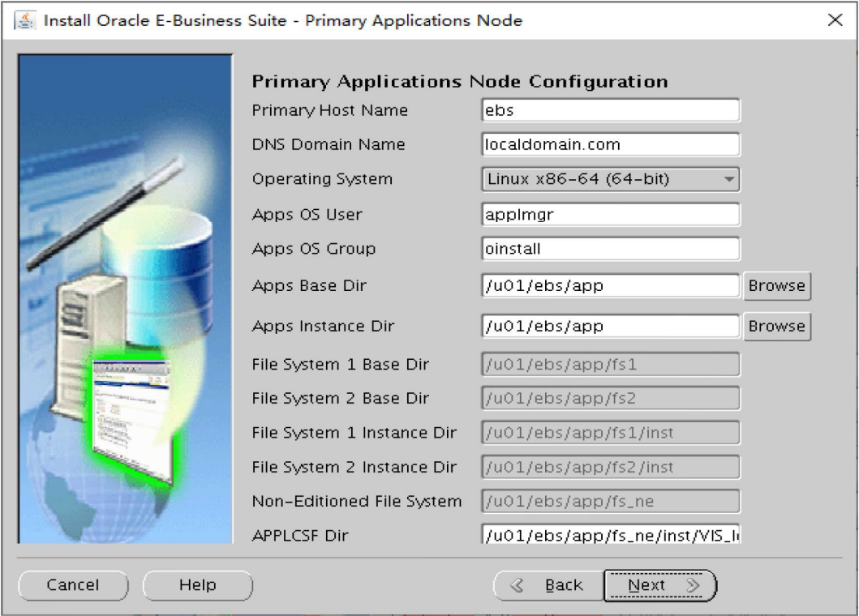This screenshot has height=616, width=859.
Task: Click the 'Apps Base Dir' label
Action: pyautogui.click(x=309, y=286)
